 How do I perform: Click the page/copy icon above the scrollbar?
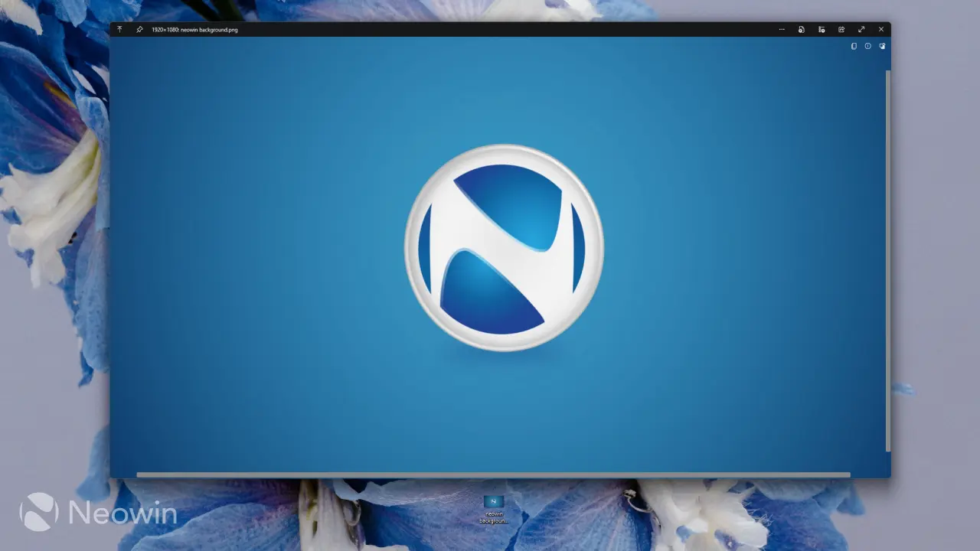click(x=854, y=46)
